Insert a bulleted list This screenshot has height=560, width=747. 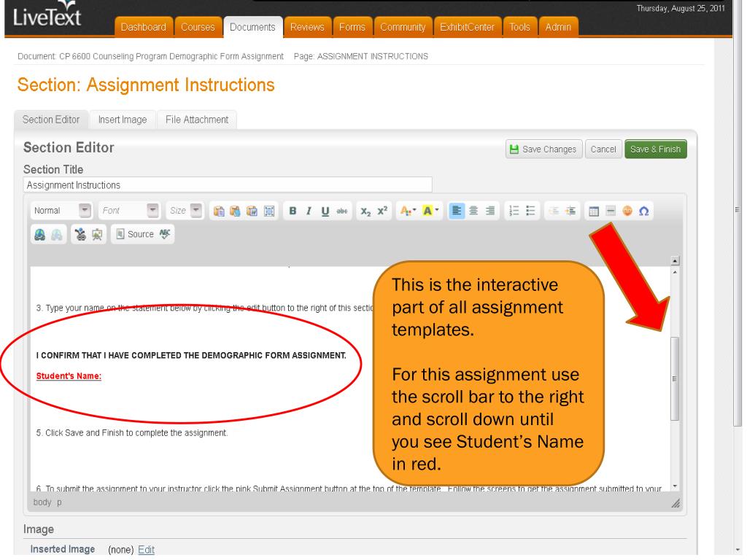530,211
